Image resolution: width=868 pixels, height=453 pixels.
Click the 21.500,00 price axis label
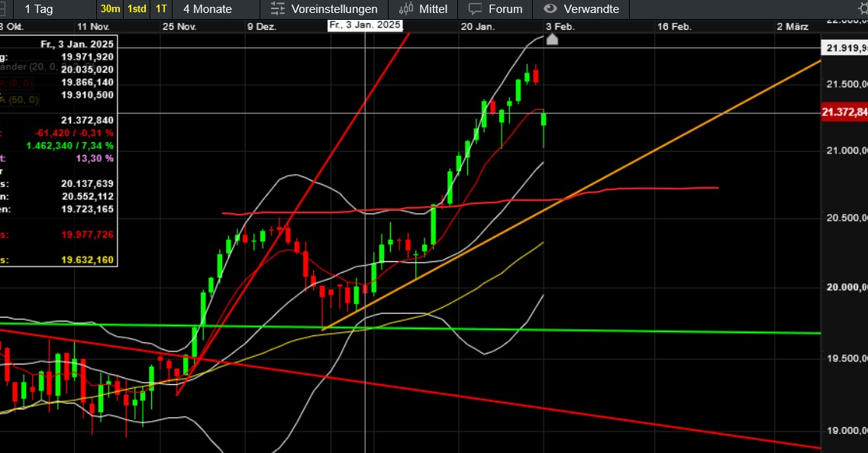(847, 84)
